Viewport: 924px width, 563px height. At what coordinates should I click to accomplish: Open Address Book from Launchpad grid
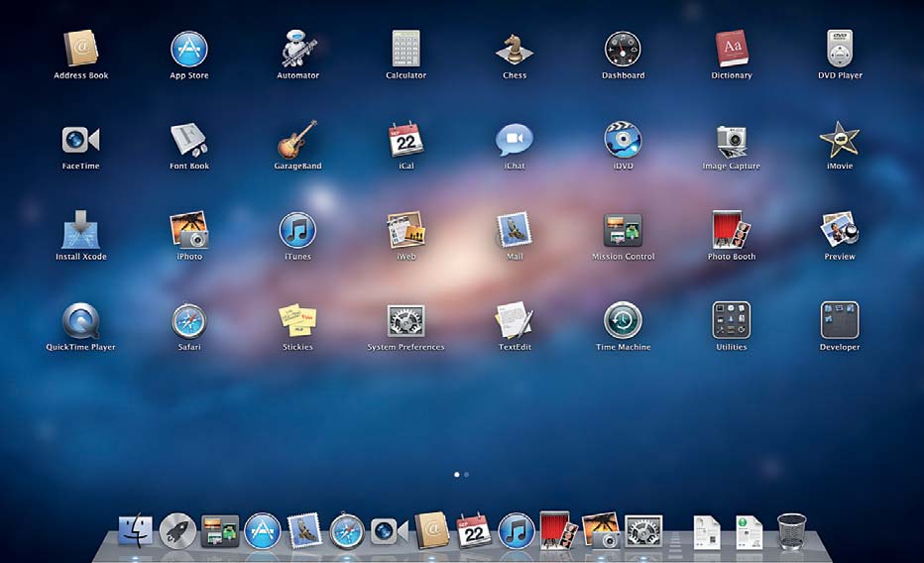(x=81, y=48)
